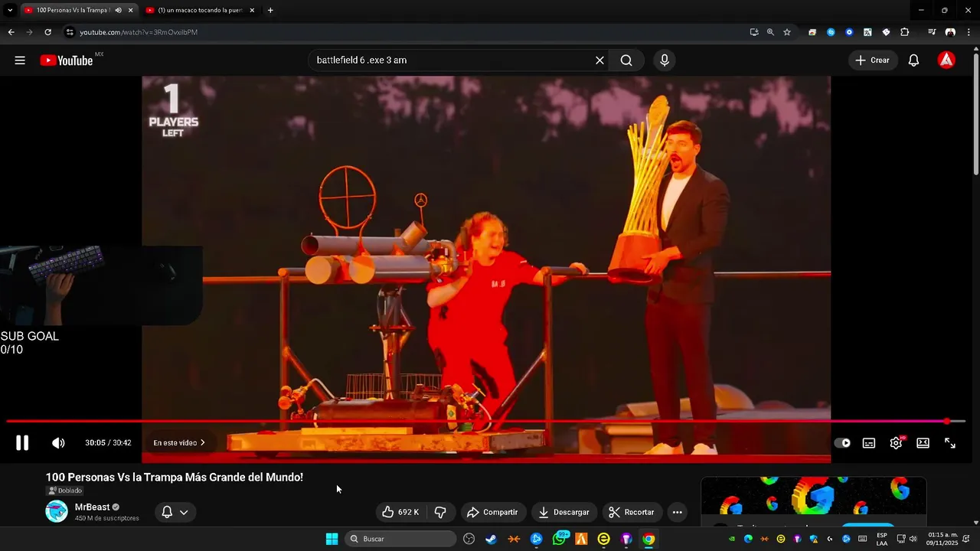Open WhatsApp from the taskbar
This screenshot has width=980, height=551.
559,539
